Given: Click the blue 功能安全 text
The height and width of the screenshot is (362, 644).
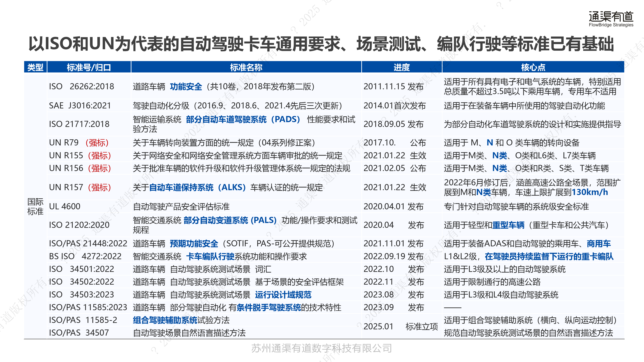Looking at the screenshot, I should (186, 86).
